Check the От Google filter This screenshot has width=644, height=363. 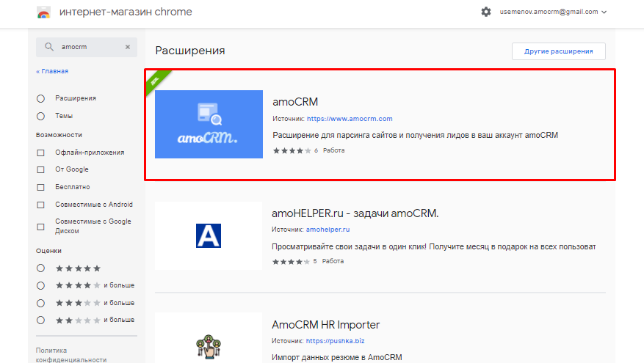click(40, 169)
